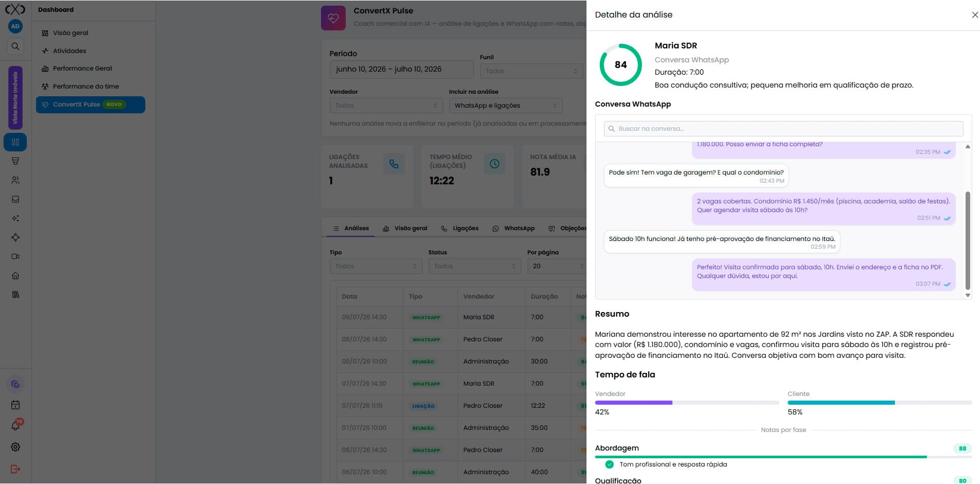This screenshot has height=484, width=980.
Task: Open notifications bell with red badge
Action: [x=15, y=426]
